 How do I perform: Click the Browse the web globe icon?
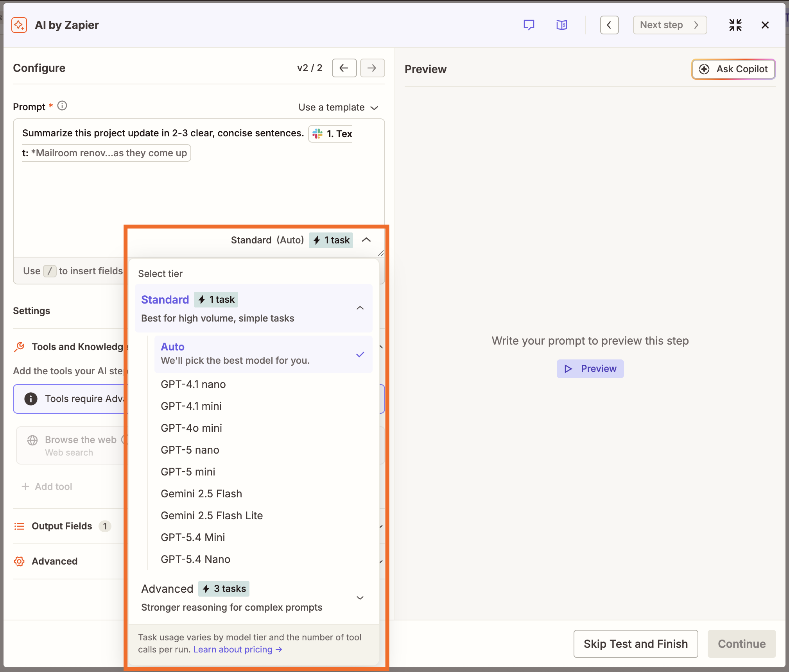click(32, 440)
